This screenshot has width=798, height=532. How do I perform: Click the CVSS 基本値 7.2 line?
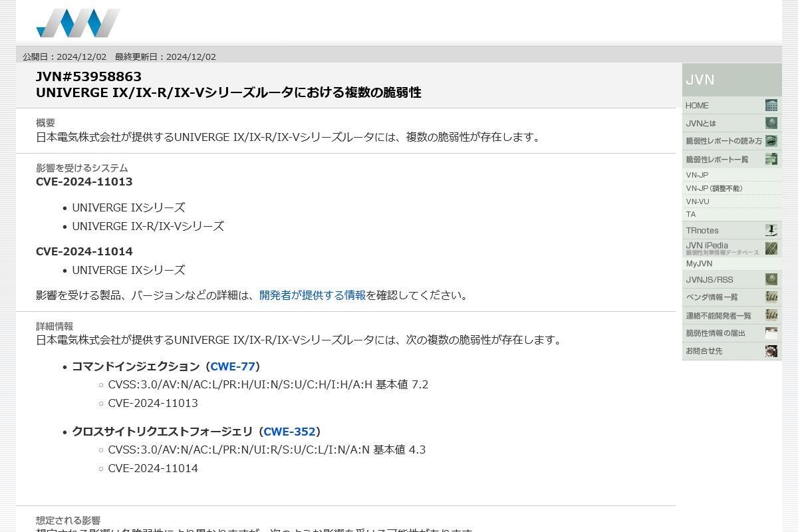[x=268, y=384]
